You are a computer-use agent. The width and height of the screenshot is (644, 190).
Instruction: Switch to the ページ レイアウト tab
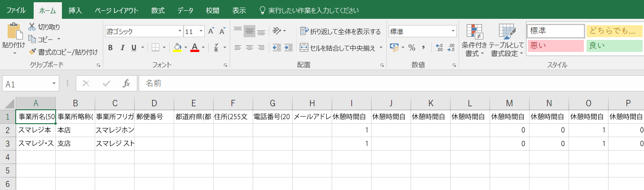tap(116, 10)
